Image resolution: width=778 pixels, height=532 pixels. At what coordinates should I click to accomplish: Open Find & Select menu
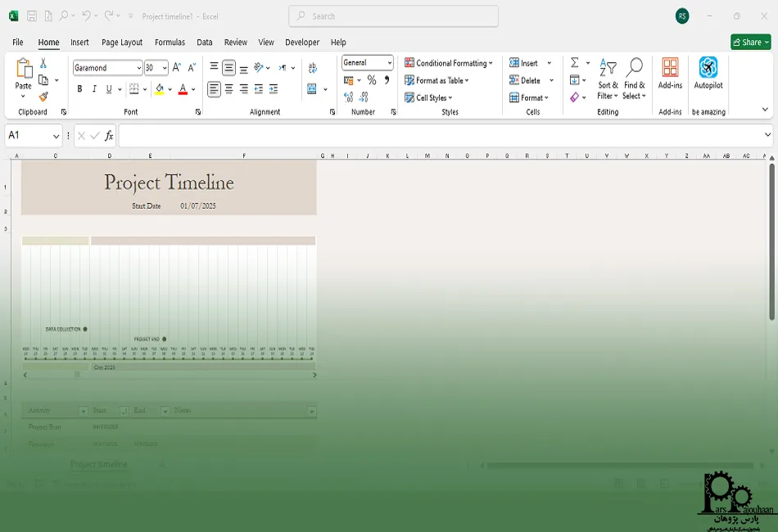[634, 79]
